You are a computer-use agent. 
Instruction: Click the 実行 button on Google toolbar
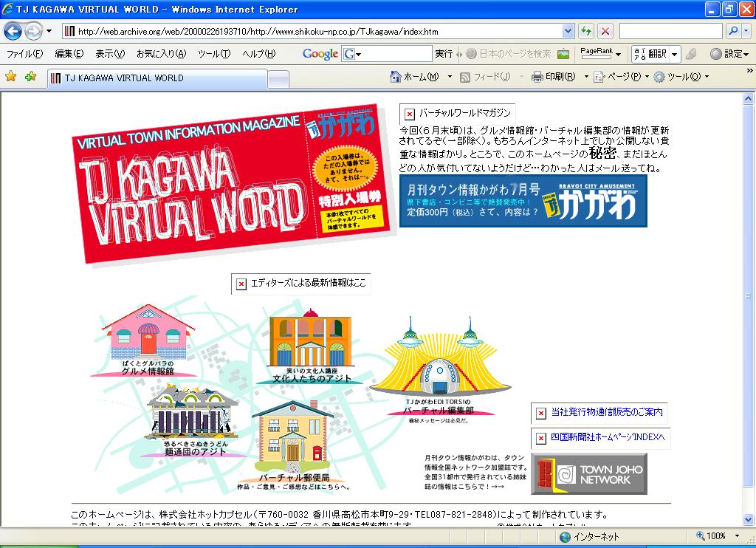(x=444, y=54)
